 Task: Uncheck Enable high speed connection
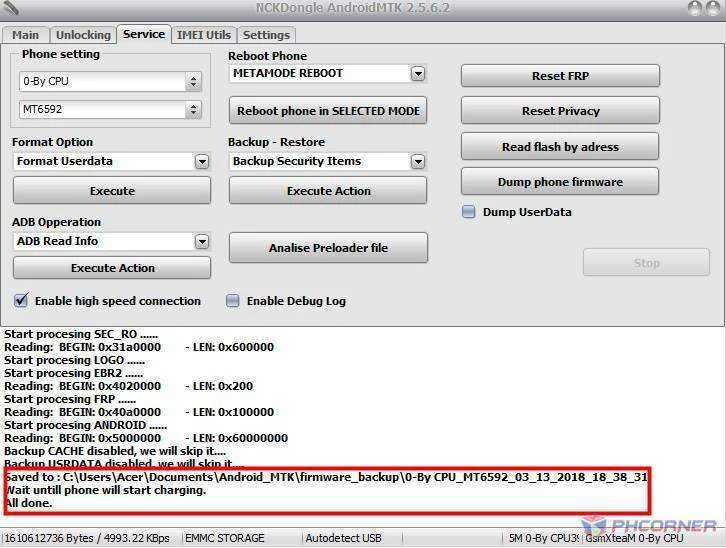click(21, 301)
